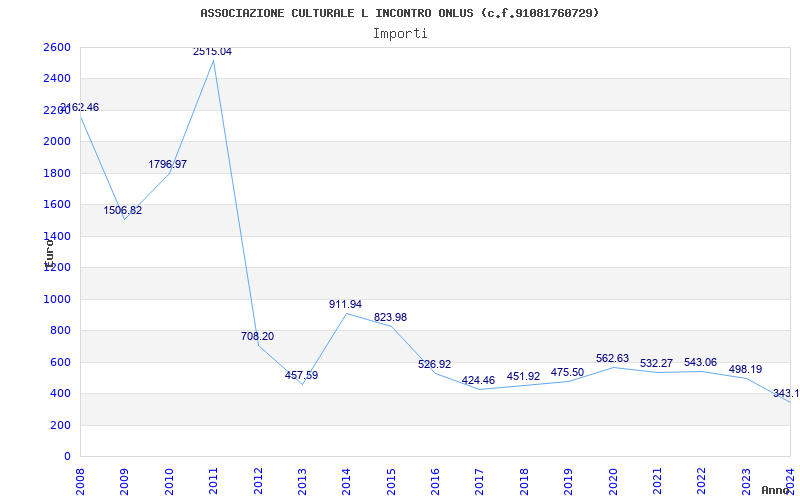Select the 2008 year axis label

[x=80, y=480]
